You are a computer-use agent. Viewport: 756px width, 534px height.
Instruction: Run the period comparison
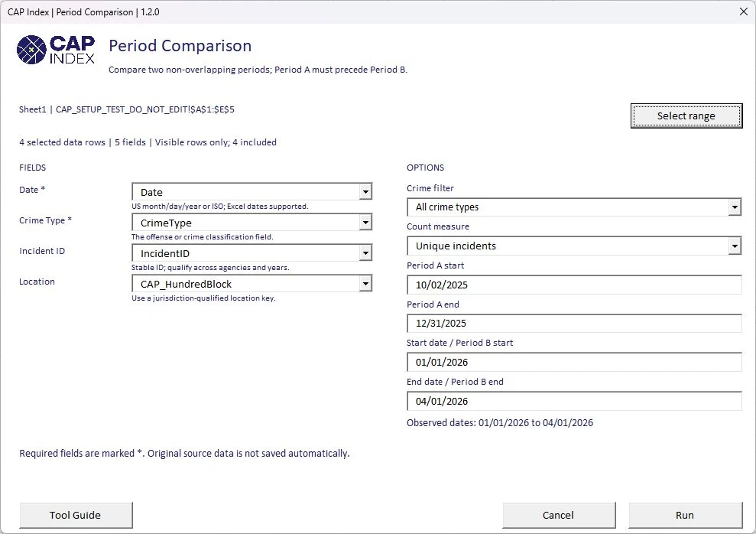coord(685,515)
